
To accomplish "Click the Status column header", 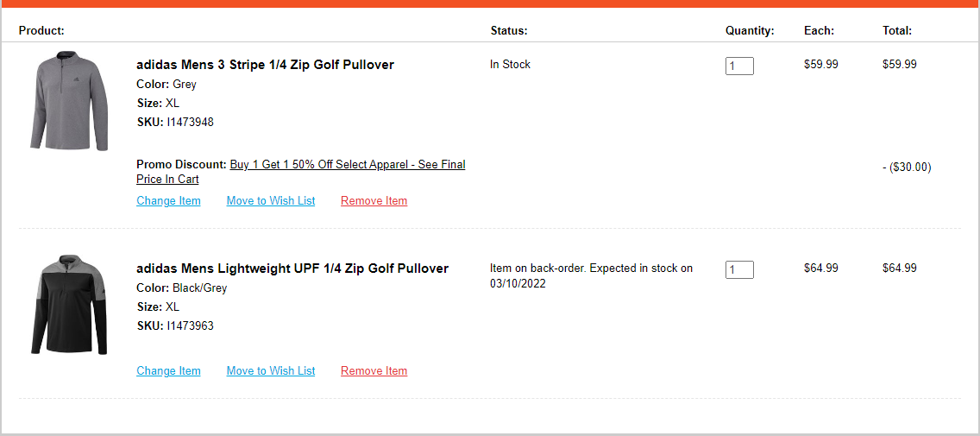I will pyautogui.click(x=509, y=30).
